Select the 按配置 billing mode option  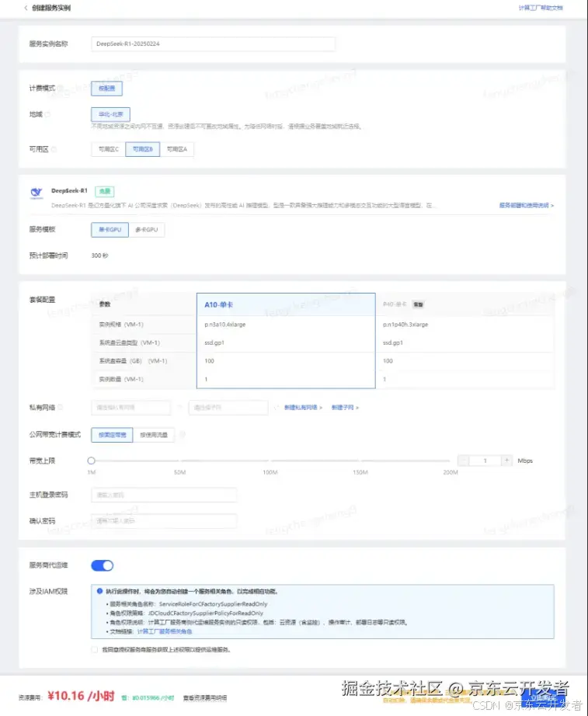(x=106, y=88)
